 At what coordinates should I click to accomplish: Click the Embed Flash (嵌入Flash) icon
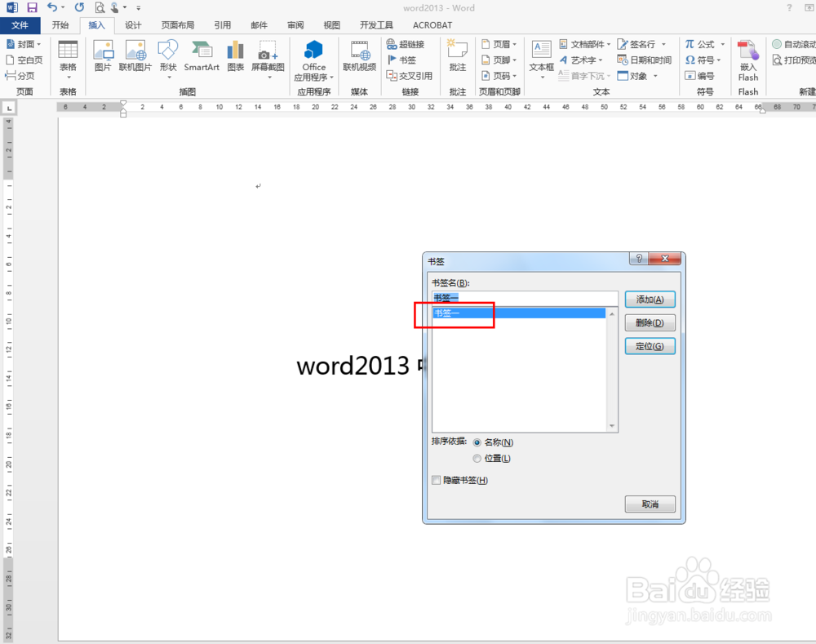747,60
